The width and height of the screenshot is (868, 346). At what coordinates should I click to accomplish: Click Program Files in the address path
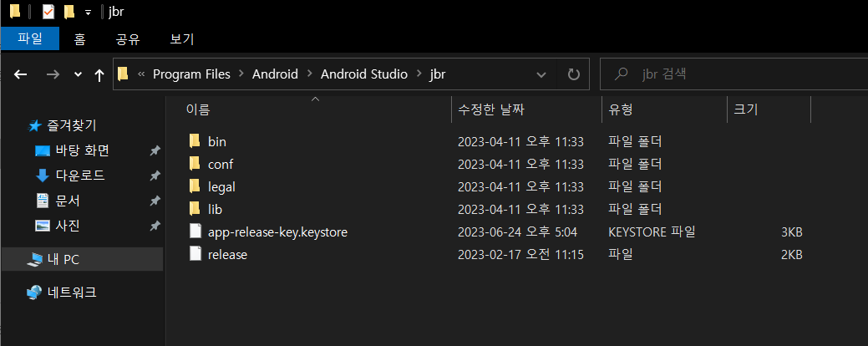(x=191, y=74)
